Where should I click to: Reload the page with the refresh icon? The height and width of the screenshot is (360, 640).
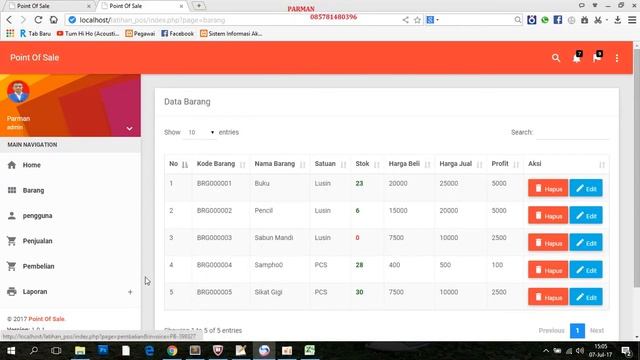(x=38, y=20)
